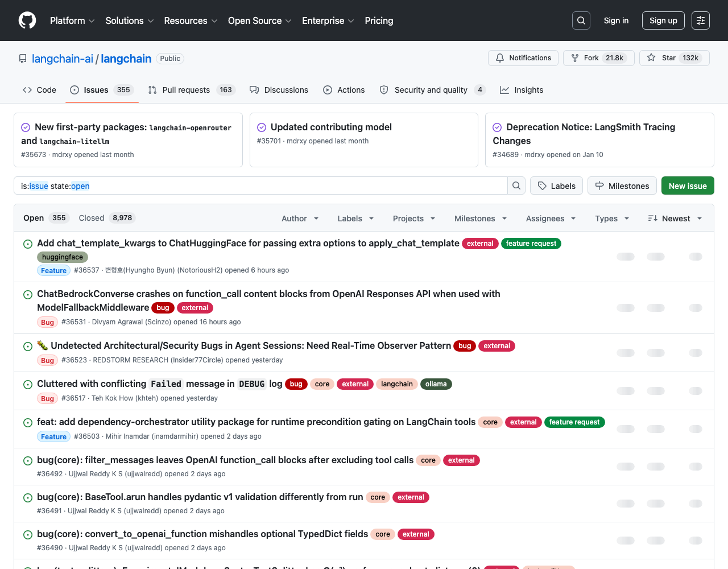Click the Notifications bell icon

[x=500, y=58]
